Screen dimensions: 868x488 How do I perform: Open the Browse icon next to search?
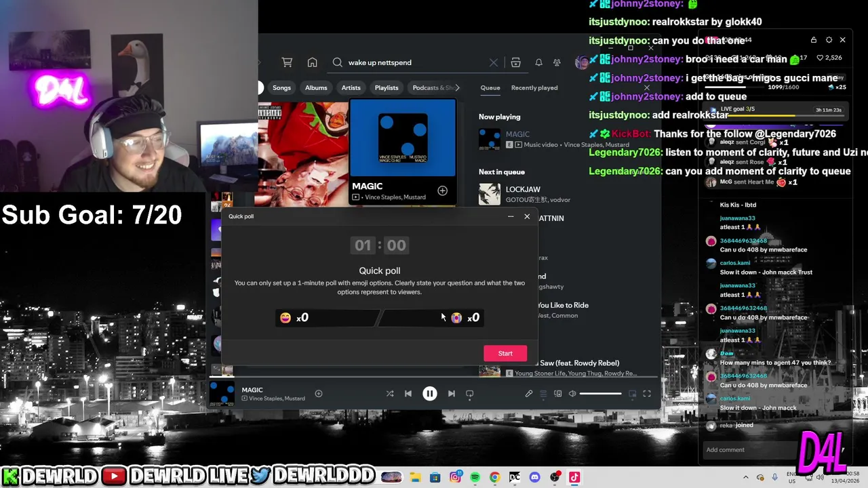[516, 62]
